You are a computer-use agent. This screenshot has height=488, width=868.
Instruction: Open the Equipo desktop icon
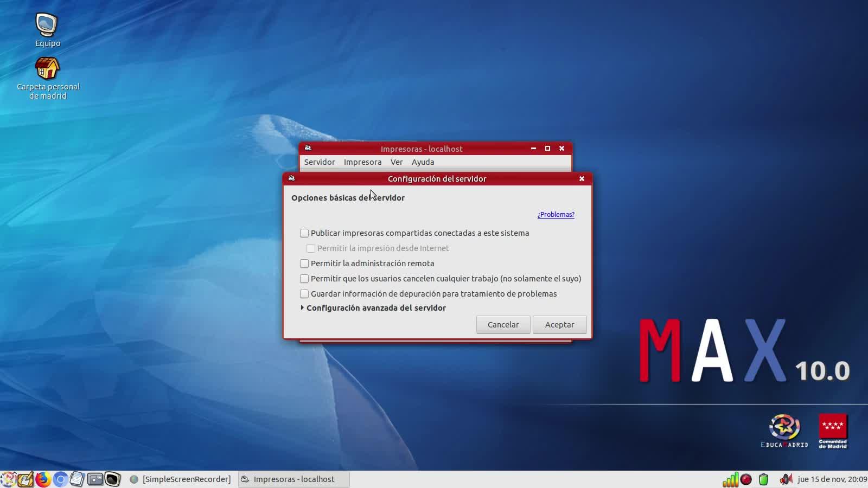tap(47, 30)
